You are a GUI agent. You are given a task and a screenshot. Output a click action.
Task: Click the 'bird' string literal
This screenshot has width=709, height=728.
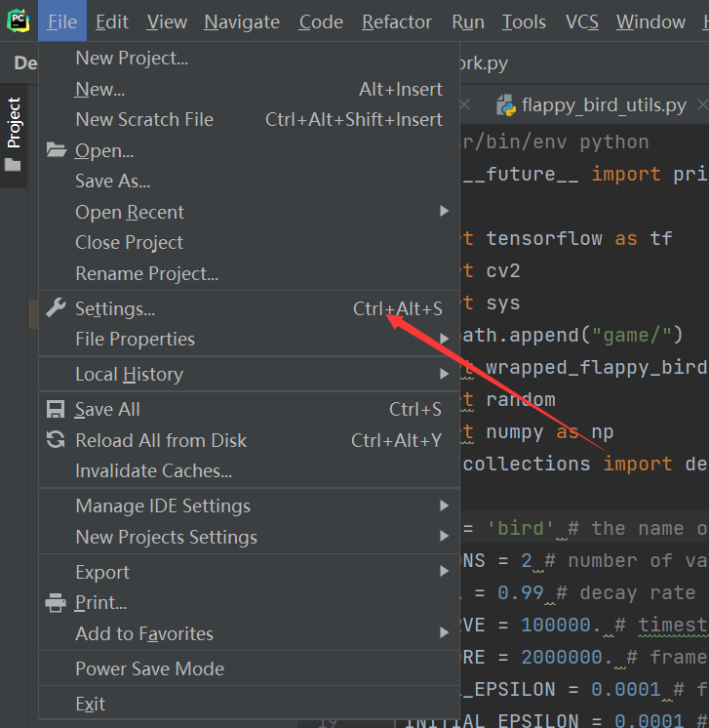[521, 528]
